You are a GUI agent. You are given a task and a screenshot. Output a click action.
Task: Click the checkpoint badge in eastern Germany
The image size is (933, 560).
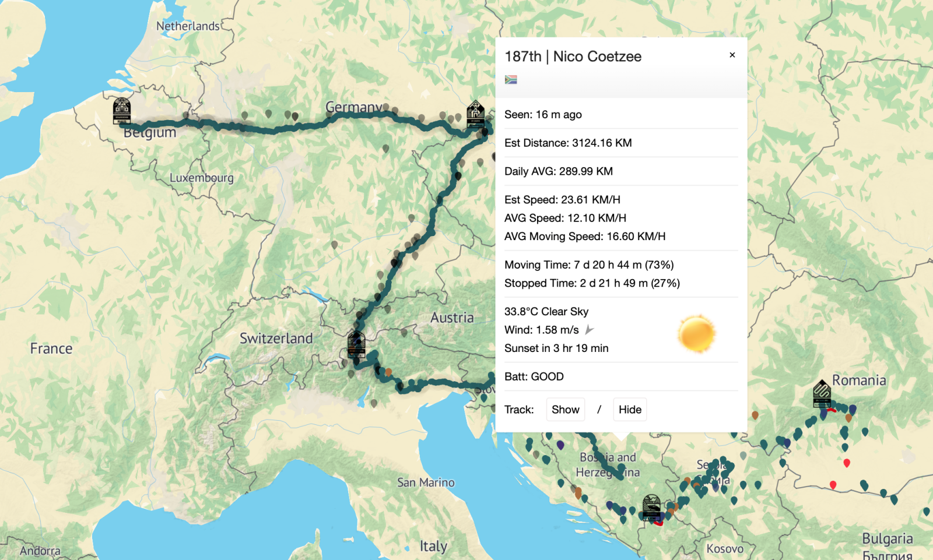[476, 114]
